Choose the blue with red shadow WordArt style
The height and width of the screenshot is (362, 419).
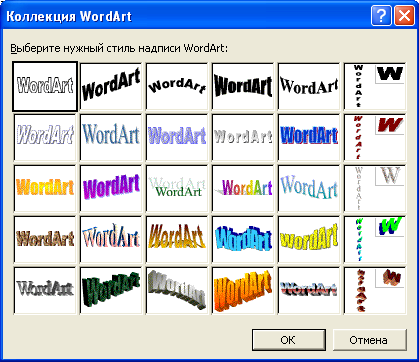pos(309,137)
